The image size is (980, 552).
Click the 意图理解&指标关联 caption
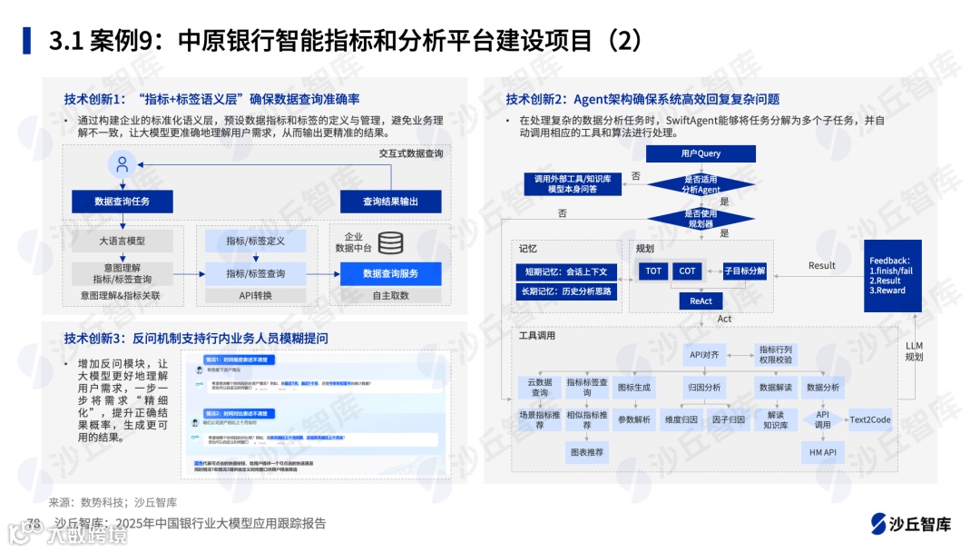(x=120, y=295)
